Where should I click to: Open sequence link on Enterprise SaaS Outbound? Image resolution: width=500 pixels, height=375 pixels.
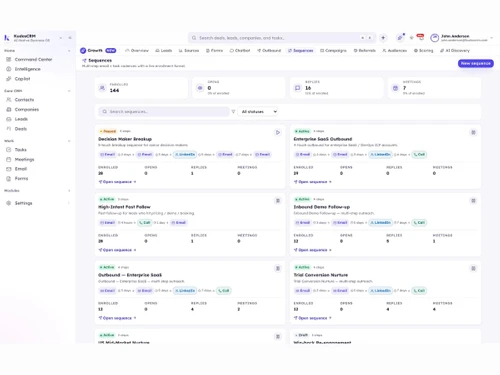tap(313, 182)
